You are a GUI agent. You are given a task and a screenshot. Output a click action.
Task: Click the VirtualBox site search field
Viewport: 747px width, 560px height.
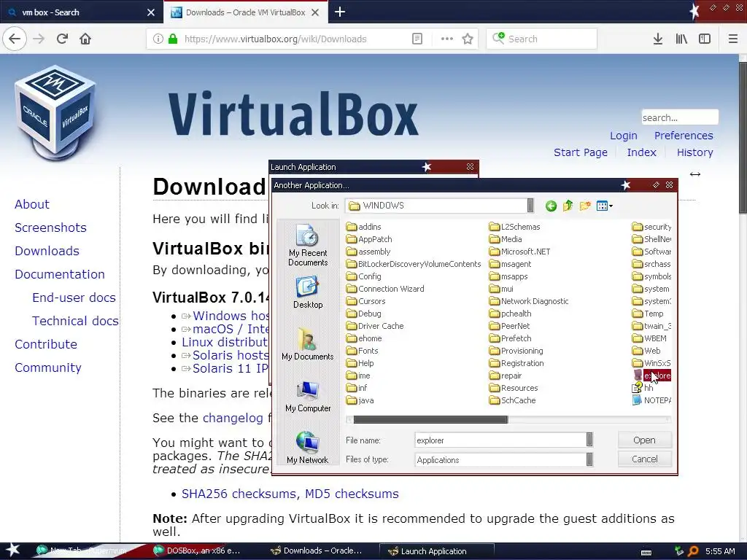pos(680,117)
